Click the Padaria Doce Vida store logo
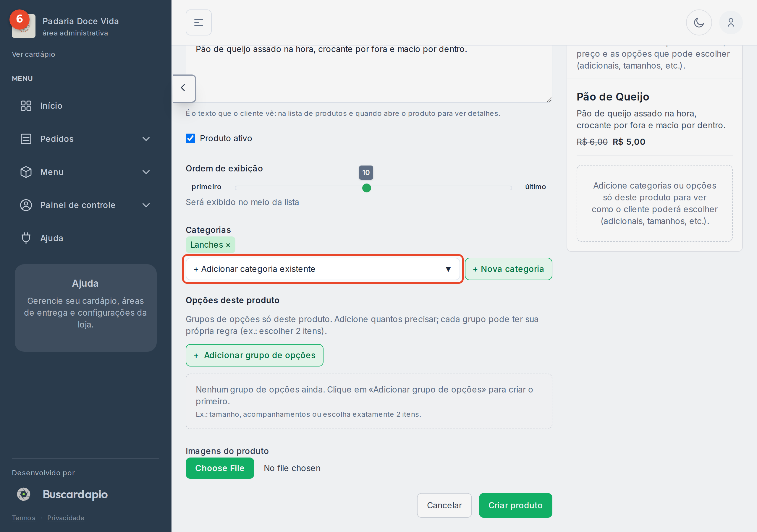 coord(23,26)
